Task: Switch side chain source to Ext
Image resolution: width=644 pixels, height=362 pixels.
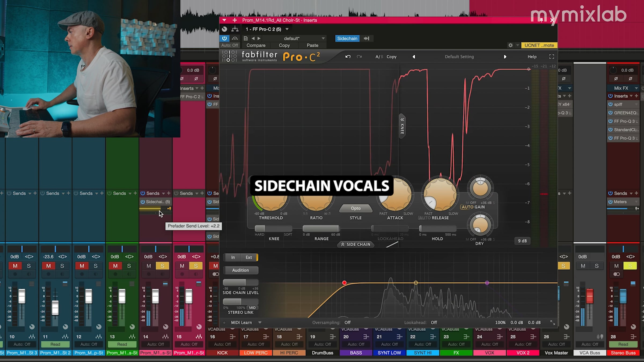Action: [249, 257]
